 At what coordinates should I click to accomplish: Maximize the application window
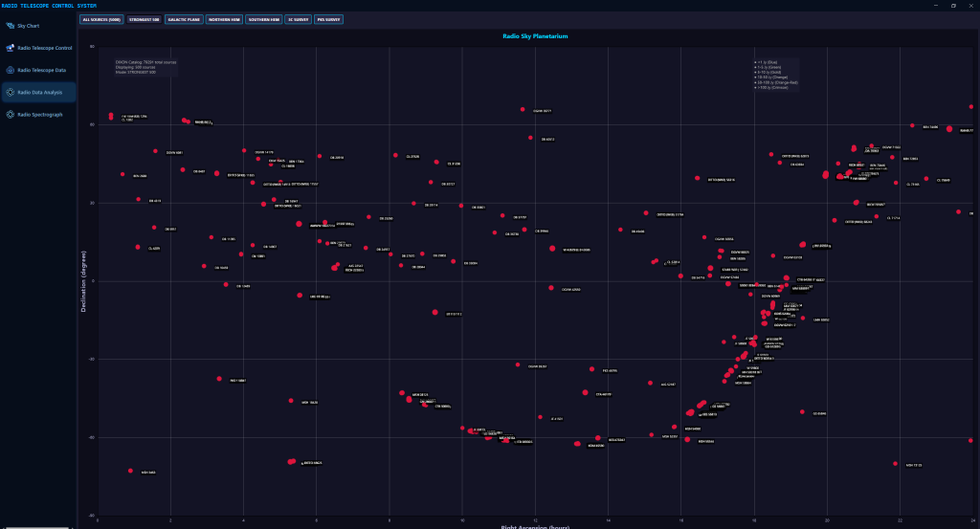[953, 5]
